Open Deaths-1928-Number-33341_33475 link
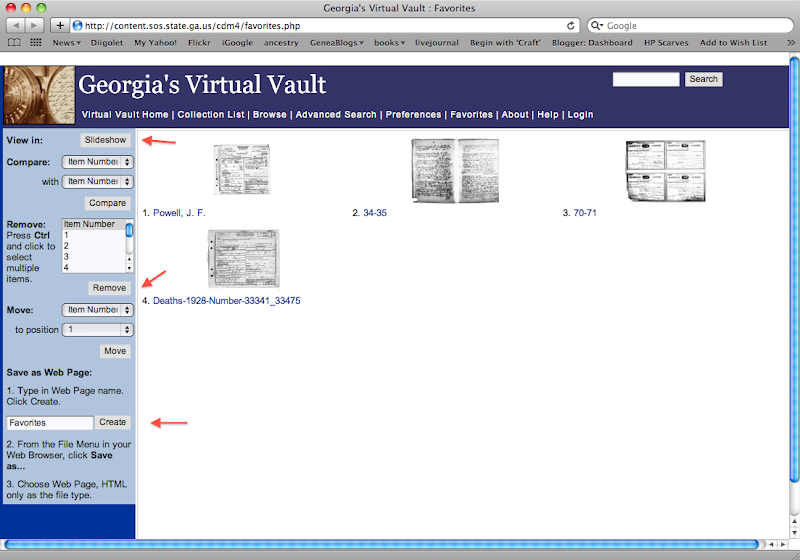Screen dimensions: 800x560 227,301
